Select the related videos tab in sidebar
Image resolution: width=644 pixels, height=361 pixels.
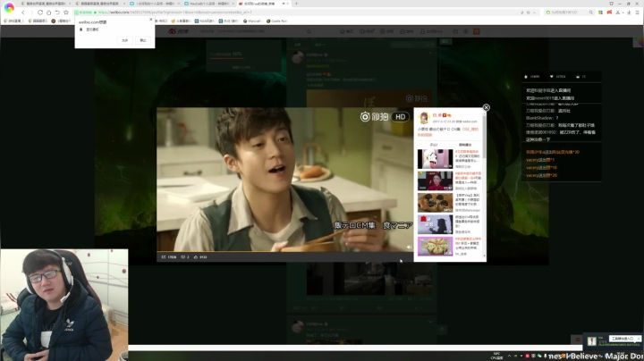click(x=465, y=145)
